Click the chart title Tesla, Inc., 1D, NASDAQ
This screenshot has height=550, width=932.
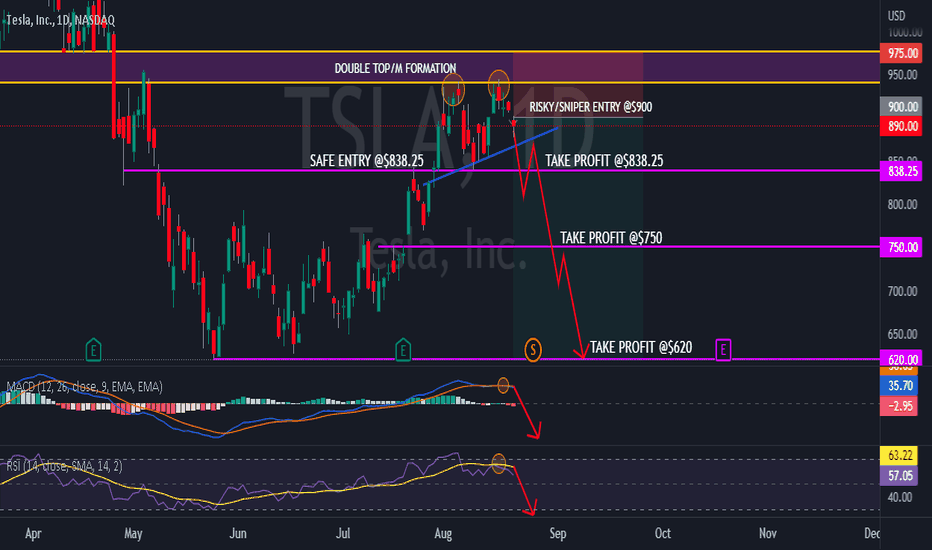pos(60,20)
